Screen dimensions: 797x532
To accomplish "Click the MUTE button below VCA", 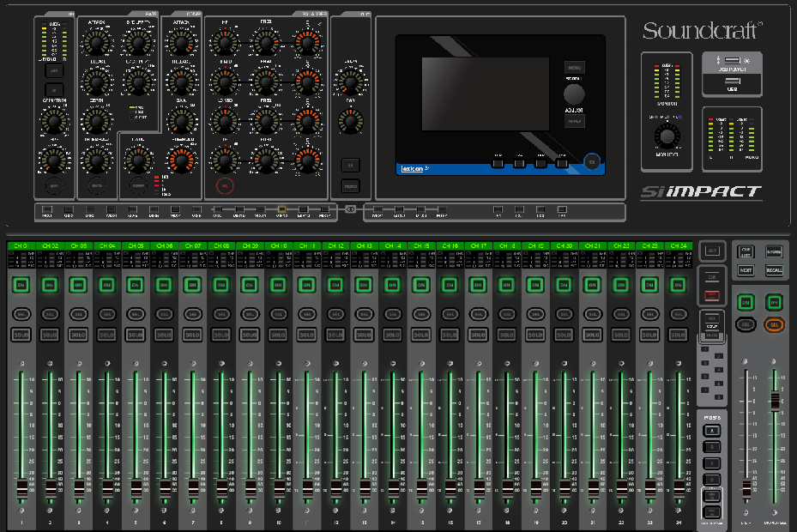I will [x=712, y=336].
